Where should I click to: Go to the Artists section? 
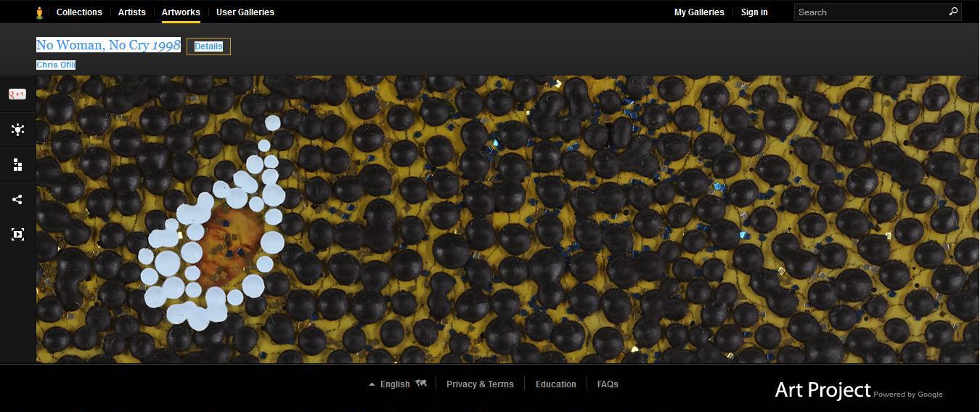pos(132,12)
